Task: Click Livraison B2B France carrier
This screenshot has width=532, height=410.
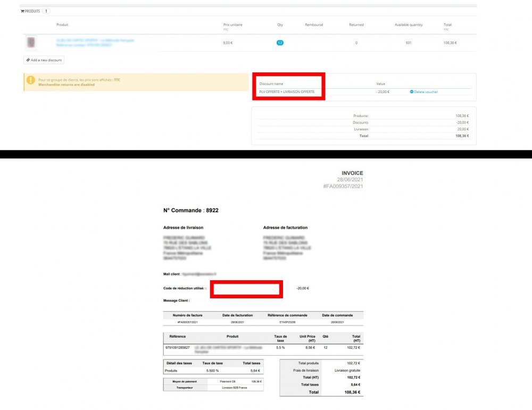Action: 235,388
